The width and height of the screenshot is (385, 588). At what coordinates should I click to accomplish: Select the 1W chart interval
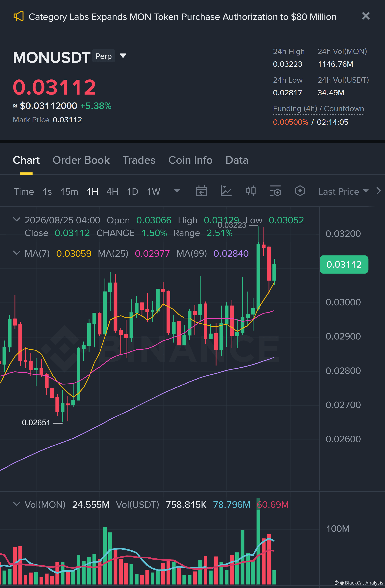click(x=154, y=191)
